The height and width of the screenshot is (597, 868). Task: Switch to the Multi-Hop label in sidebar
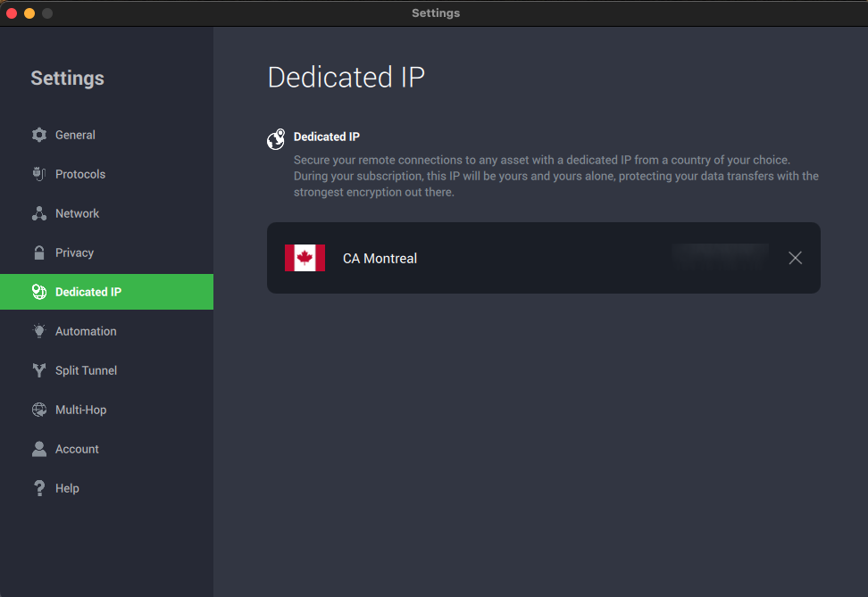(80, 410)
